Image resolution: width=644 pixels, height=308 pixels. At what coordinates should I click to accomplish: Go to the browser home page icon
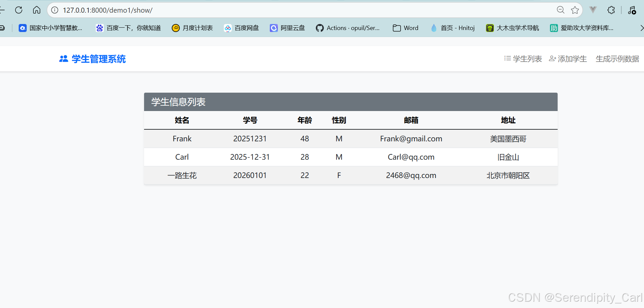[x=37, y=10]
